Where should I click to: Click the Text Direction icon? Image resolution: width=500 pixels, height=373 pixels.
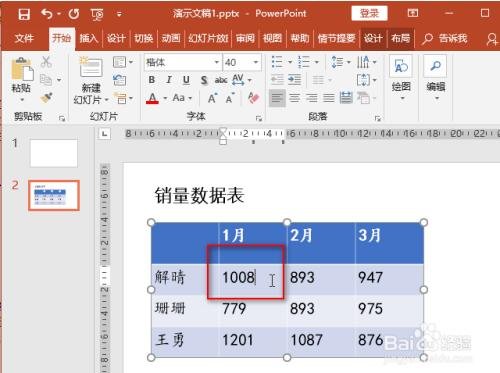pos(363,62)
